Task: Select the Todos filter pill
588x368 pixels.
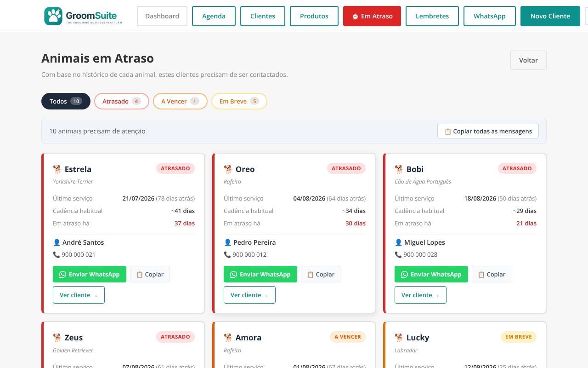Action: pos(66,101)
